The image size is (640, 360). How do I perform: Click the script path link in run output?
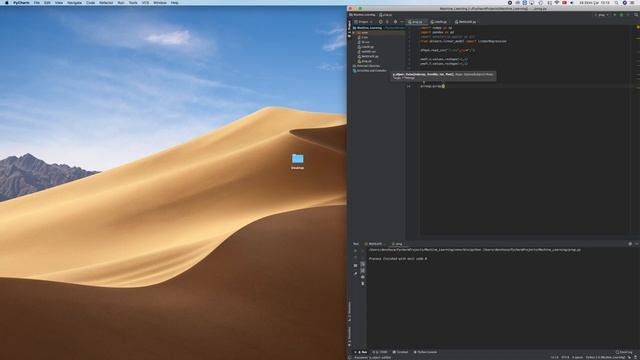coord(532,249)
